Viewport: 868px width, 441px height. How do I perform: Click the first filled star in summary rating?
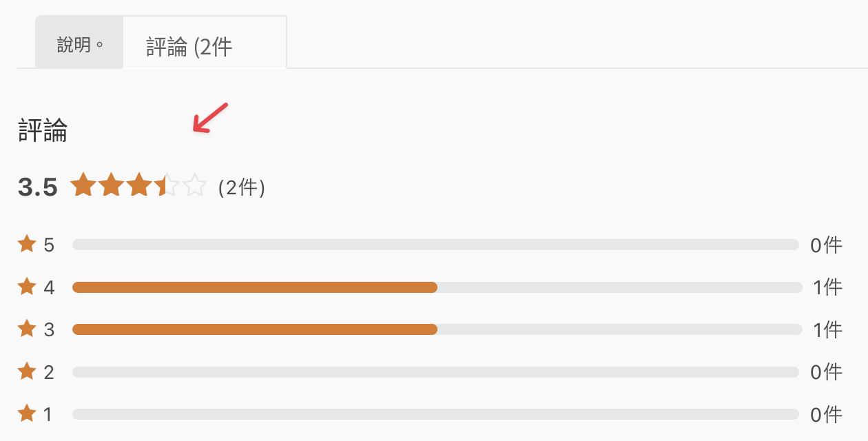(x=83, y=185)
